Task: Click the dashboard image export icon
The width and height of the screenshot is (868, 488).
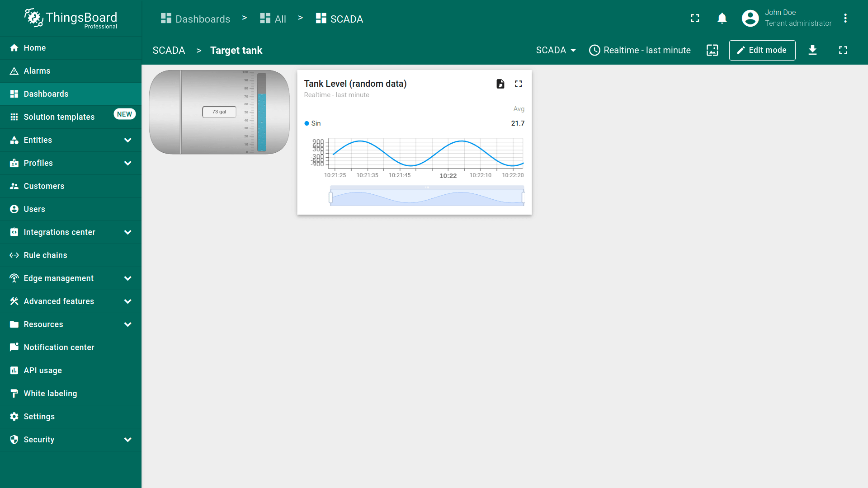Action: 712,50
